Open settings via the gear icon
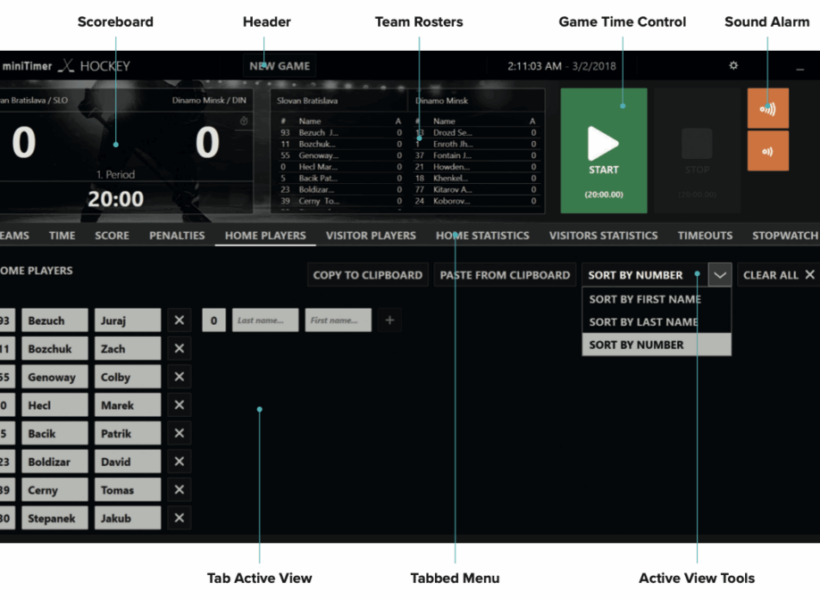 tap(733, 66)
